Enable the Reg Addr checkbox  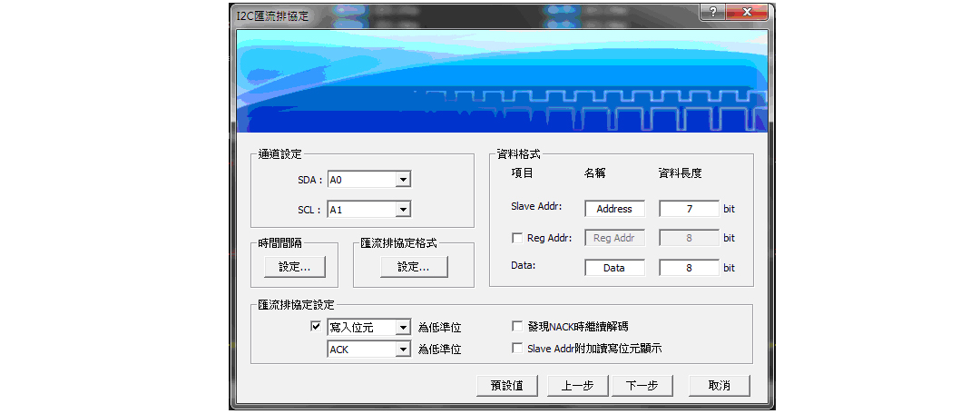517,239
